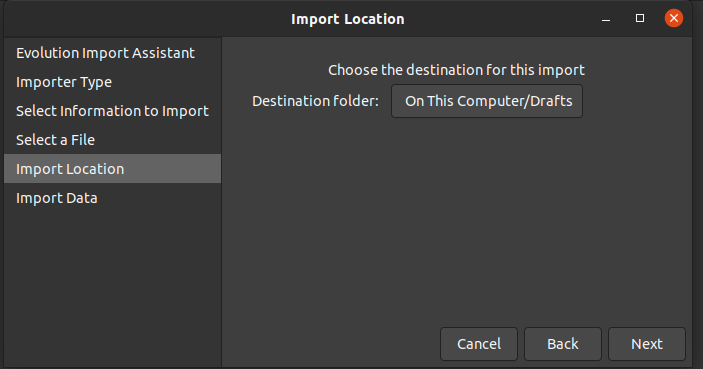Viewport: 703px width, 369px height.
Task: Highlight the Import Location sidebar step
Action: [113, 169]
